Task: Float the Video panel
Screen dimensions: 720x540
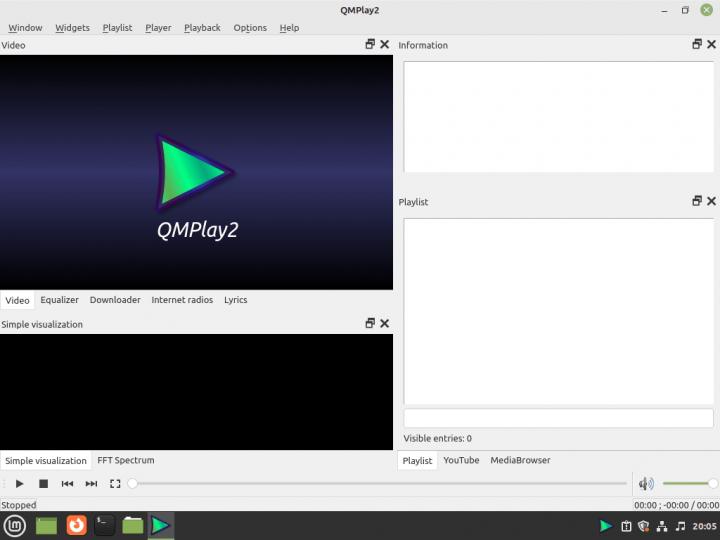Action: [370, 45]
